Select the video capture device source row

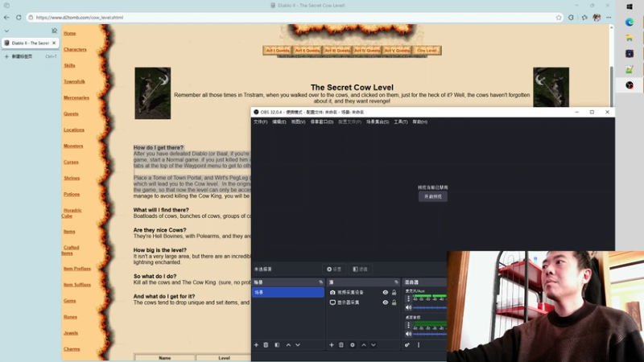364,293
